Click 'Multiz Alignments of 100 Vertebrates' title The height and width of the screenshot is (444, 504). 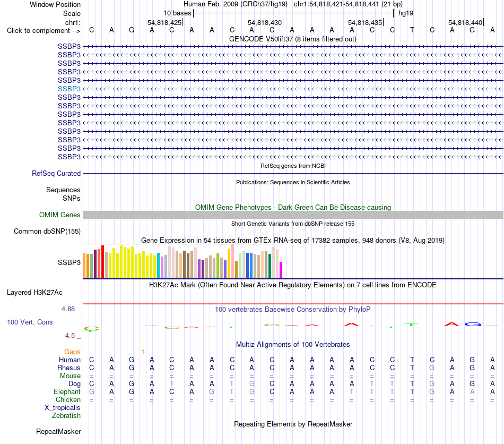[293, 345]
